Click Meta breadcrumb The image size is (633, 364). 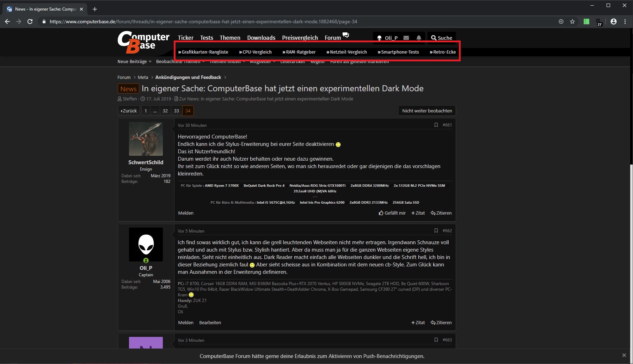point(143,77)
